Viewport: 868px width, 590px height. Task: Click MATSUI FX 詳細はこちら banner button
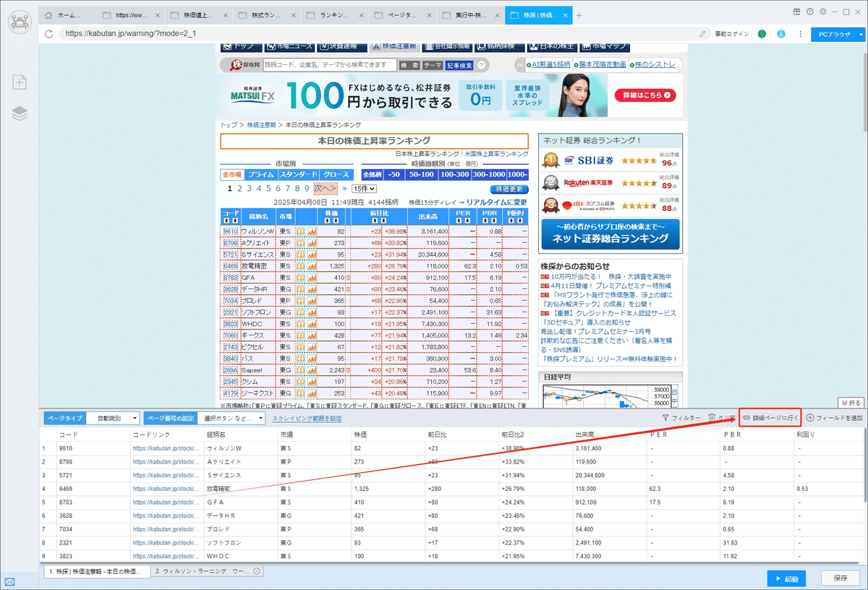click(644, 95)
